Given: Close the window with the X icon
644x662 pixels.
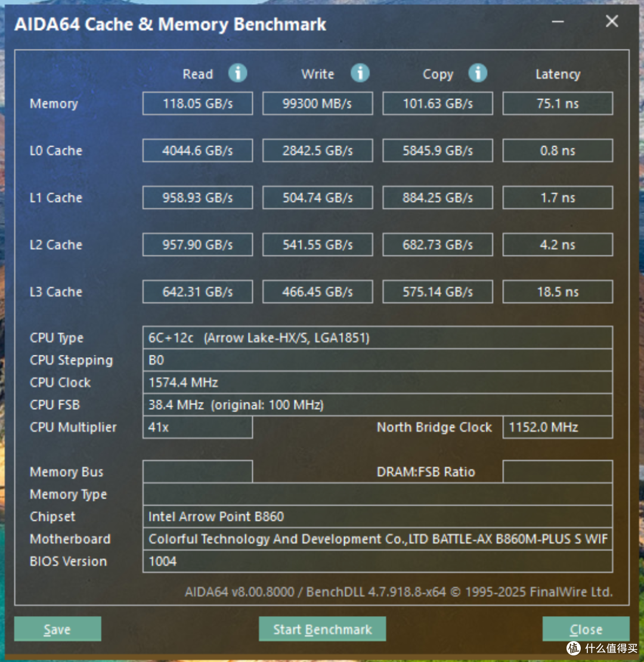Looking at the screenshot, I should point(612,21).
